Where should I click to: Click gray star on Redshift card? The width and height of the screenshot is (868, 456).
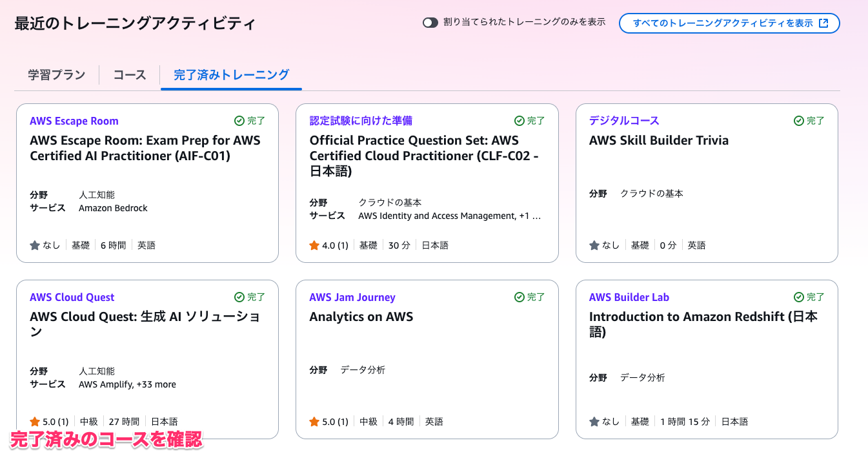coord(594,421)
